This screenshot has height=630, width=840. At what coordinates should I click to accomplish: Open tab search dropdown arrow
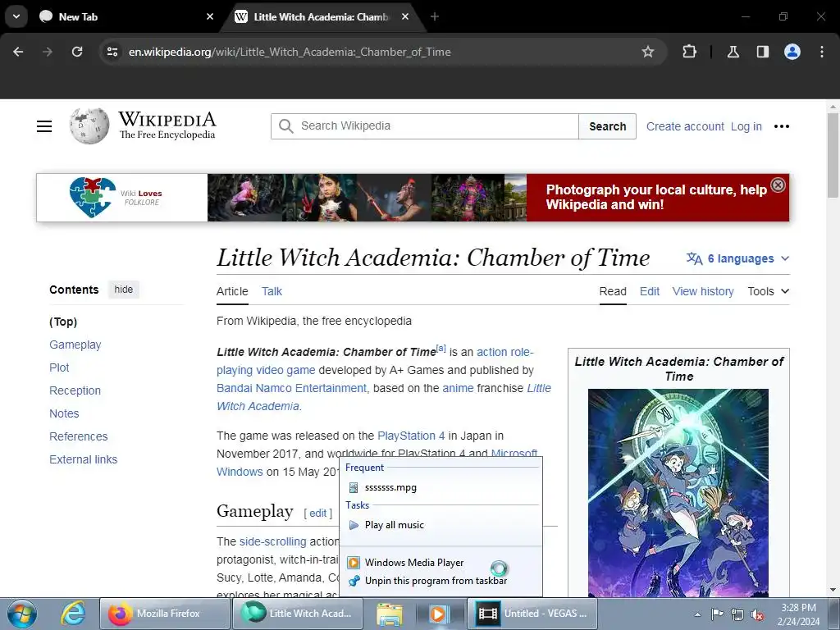[16, 16]
